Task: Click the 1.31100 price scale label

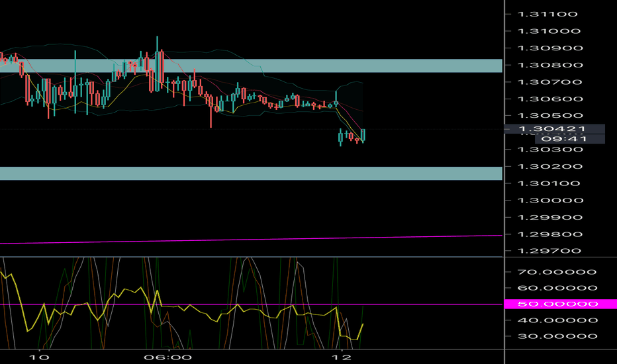Action: tap(549, 14)
